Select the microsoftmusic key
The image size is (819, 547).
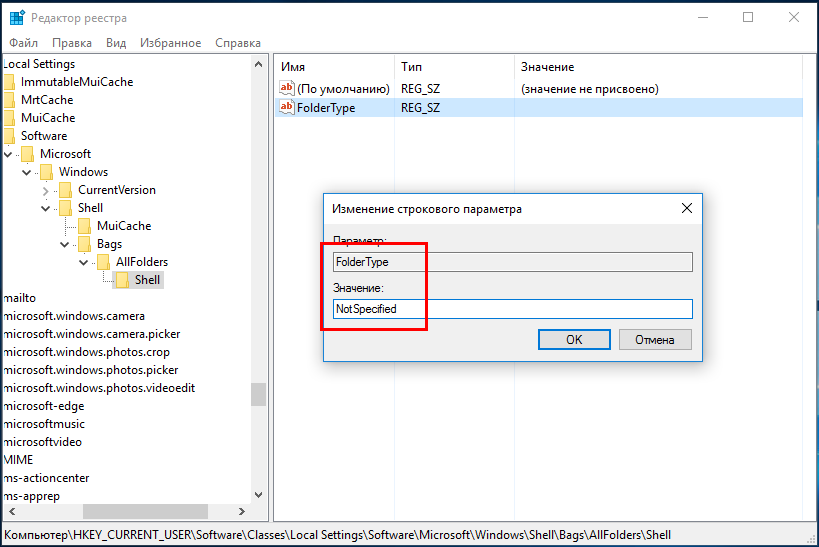click(x=44, y=424)
